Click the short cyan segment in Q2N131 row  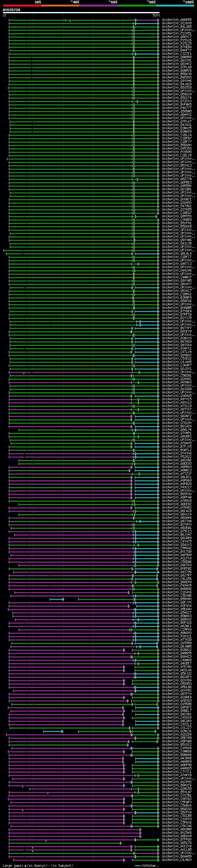[53, 731]
